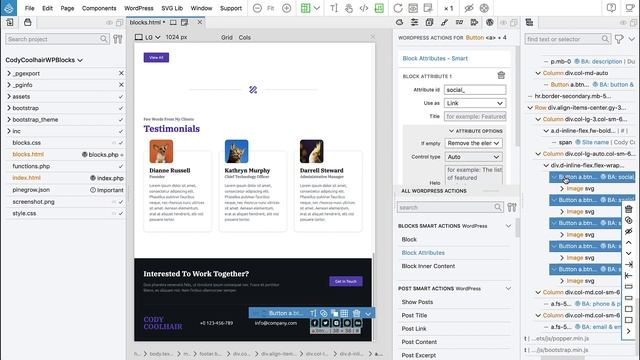Open the Control type Auto dropdown
This screenshot has width=640, height=360.
point(473,157)
